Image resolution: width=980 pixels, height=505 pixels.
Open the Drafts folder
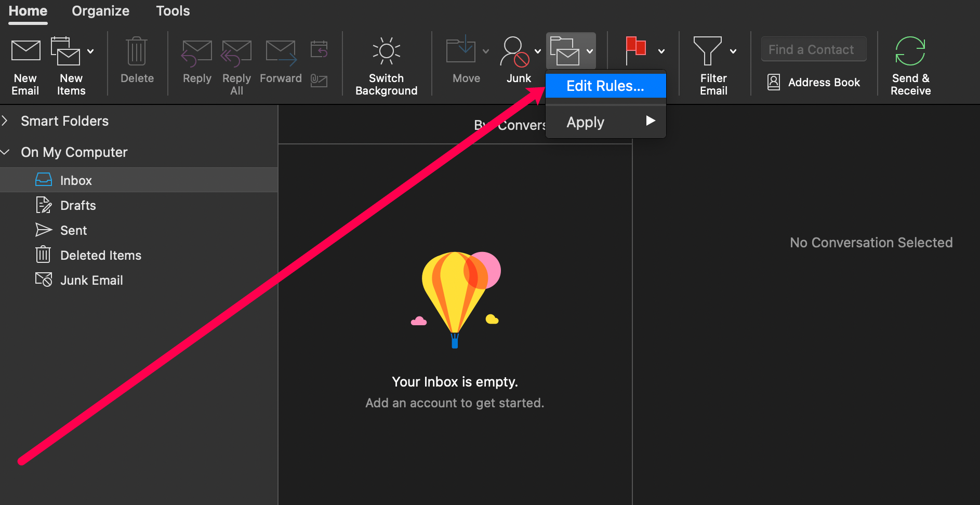coord(139,205)
